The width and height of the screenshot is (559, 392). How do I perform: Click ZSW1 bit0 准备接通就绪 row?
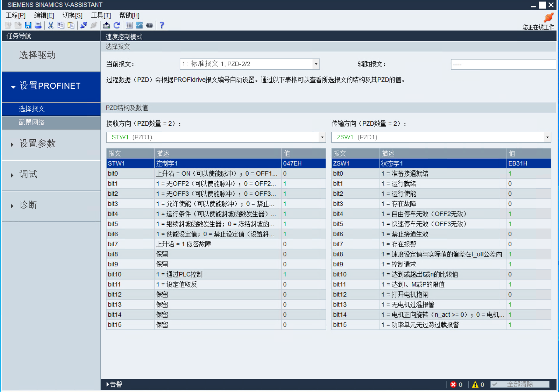pos(441,174)
